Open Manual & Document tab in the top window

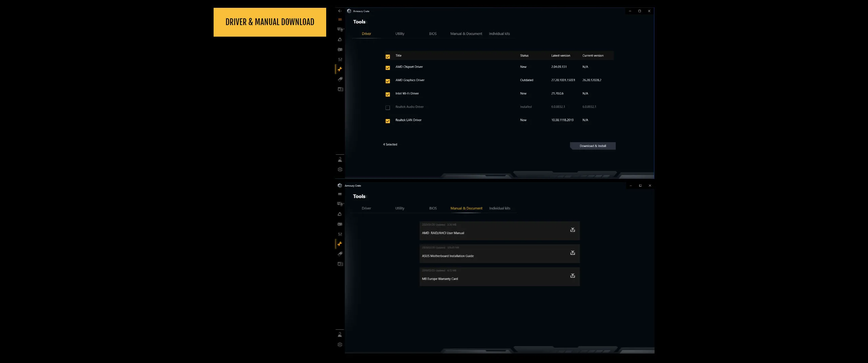point(466,34)
